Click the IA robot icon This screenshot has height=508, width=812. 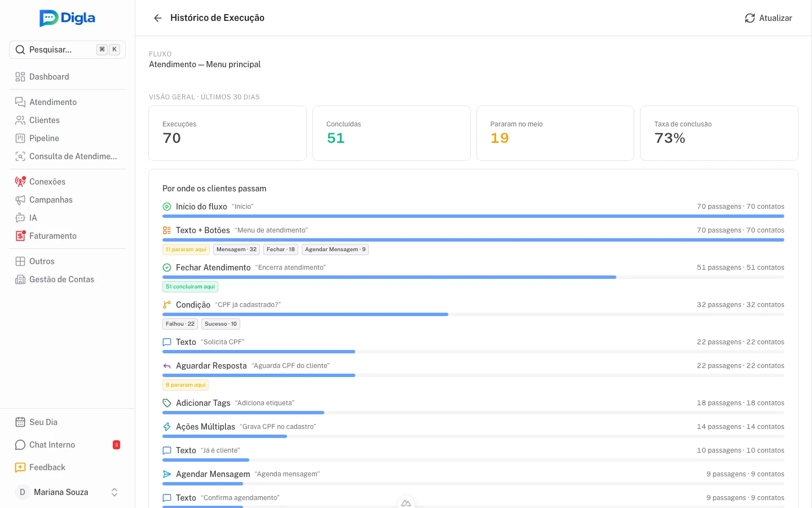click(x=20, y=218)
